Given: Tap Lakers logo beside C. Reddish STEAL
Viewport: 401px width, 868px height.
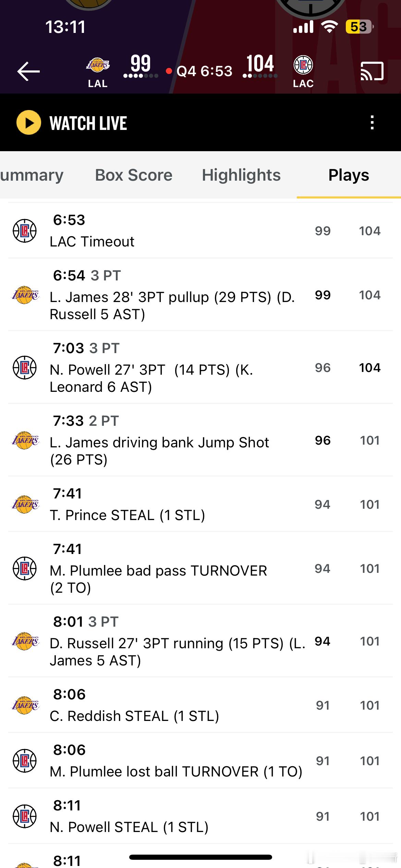Looking at the screenshot, I should [25, 705].
